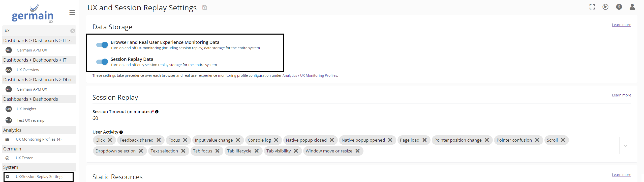This screenshot has height=182, width=644.
Task: Enter fullscreen mode using the top-right icon
Action: 592,7
